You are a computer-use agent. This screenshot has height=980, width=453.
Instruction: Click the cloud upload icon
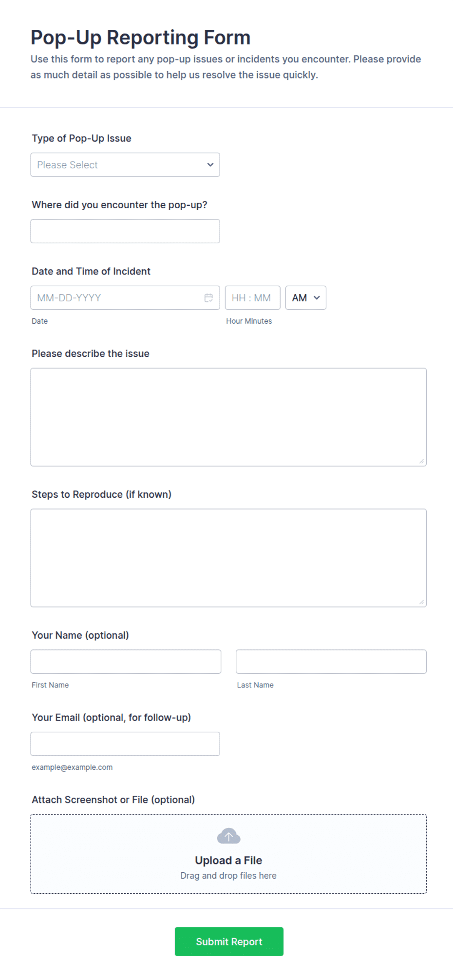[228, 836]
